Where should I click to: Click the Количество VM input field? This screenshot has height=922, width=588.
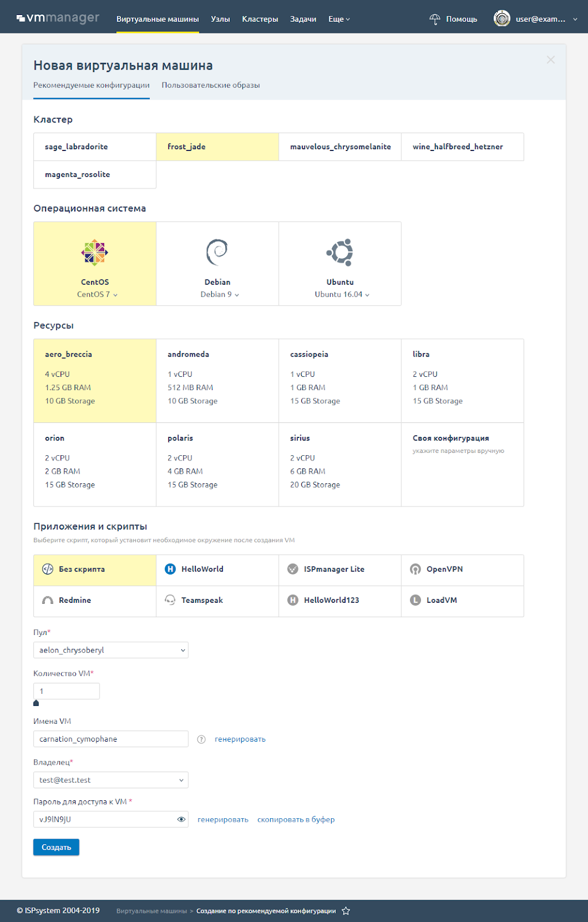(x=67, y=691)
